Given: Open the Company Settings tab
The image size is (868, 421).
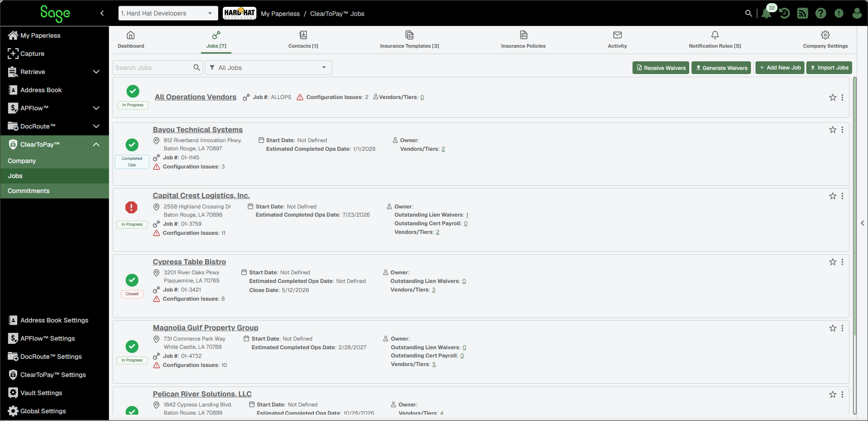Looking at the screenshot, I should [x=825, y=40].
